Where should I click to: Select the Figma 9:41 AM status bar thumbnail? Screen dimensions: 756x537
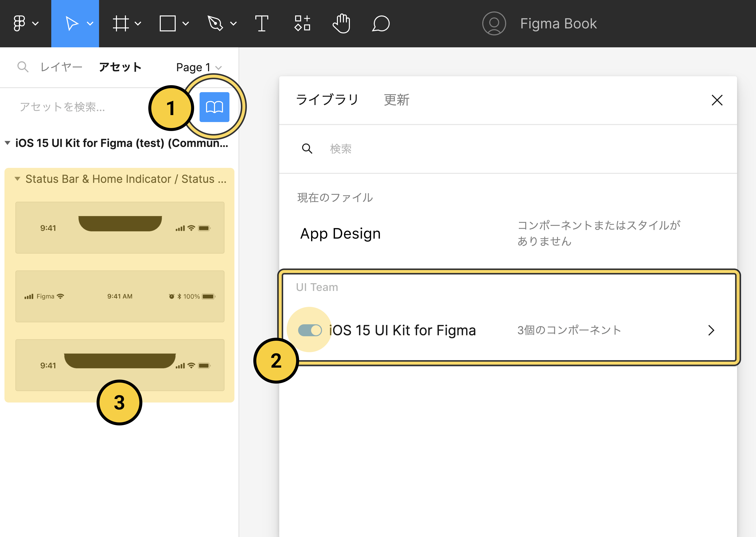click(120, 296)
